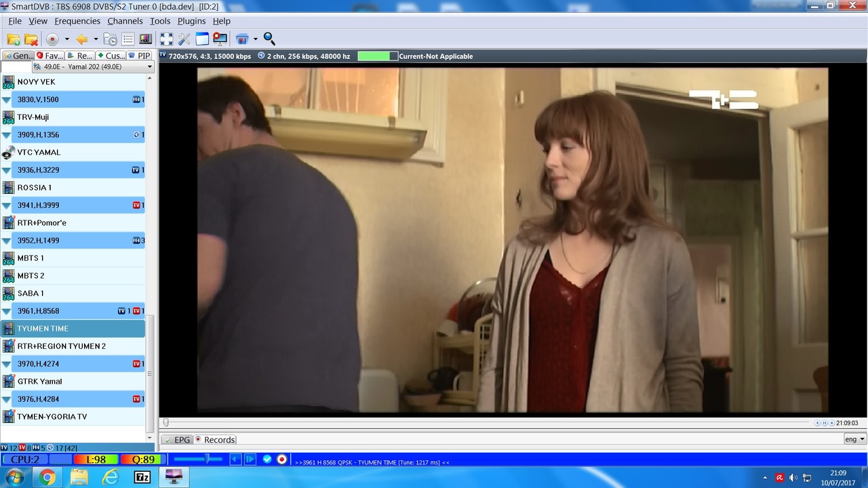Image resolution: width=868 pixels, height=488 pixels.
Task: Open the eng audio language dropdown
Action: (854, 439)
